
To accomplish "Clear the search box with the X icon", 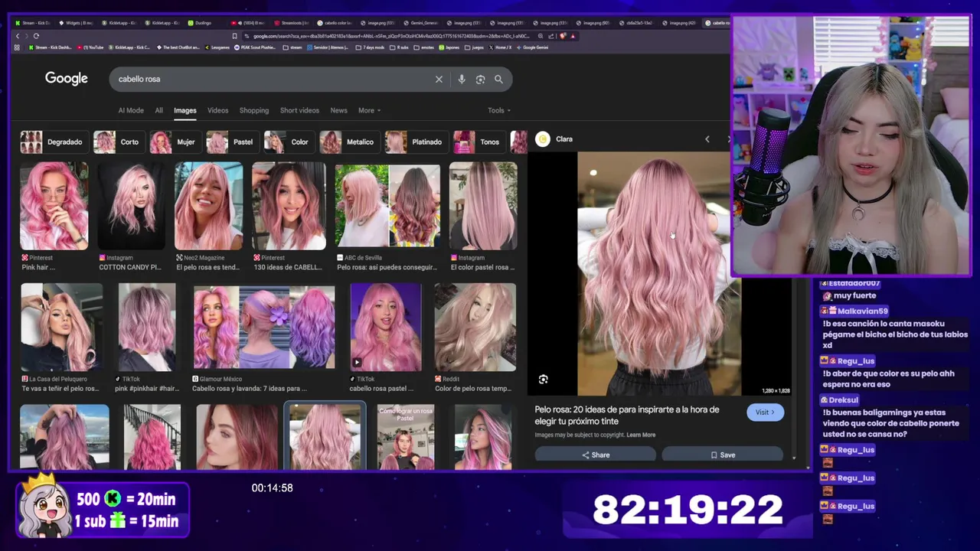I will coord(439,79).
